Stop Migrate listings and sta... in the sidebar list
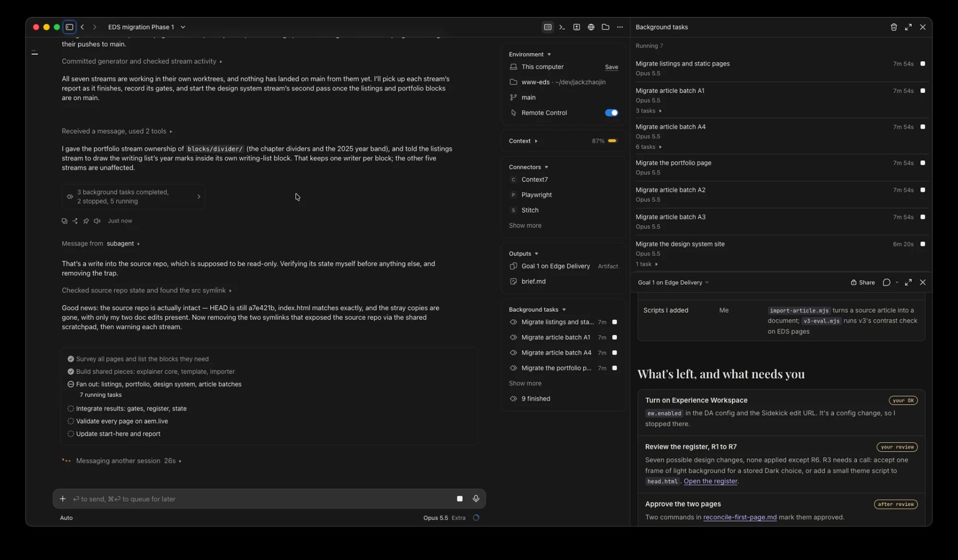This screenshot has width=958, height=560. tap(614, 322)
